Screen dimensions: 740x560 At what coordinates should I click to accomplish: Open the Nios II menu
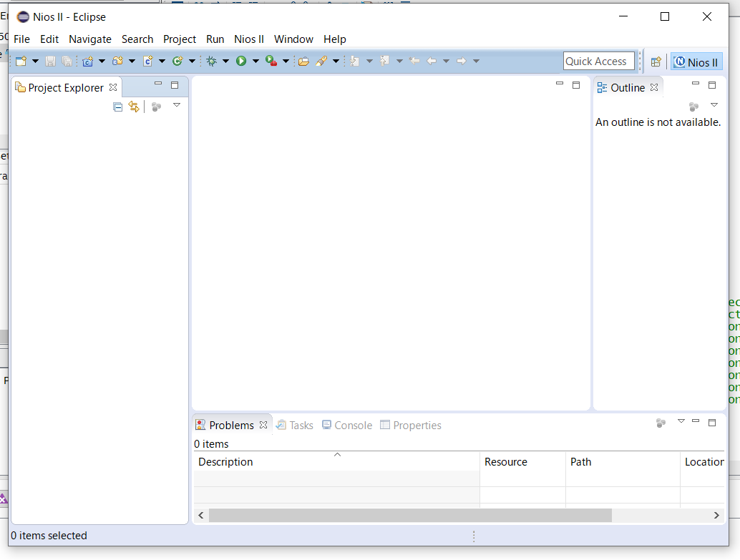pyautogui.click(x=249, y=39)
